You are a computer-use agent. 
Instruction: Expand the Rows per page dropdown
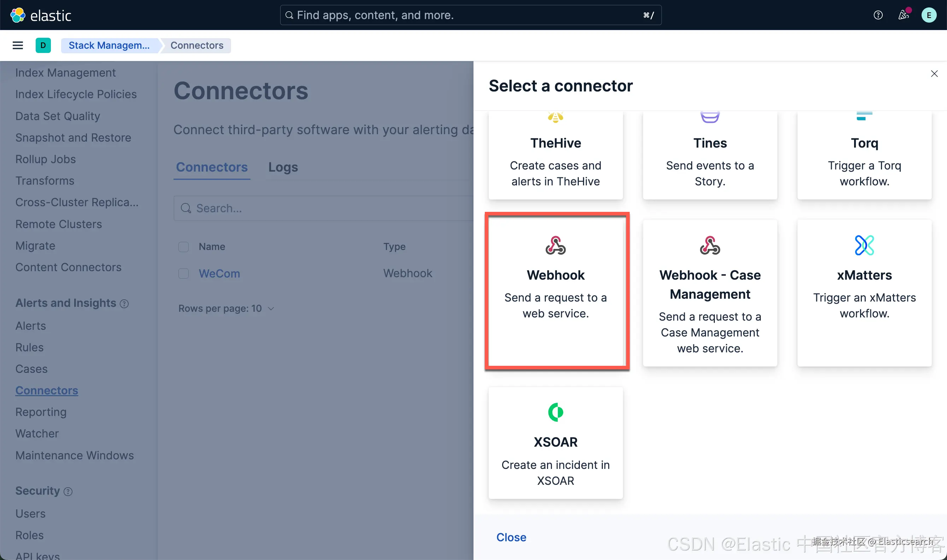[x=226, y=309]
